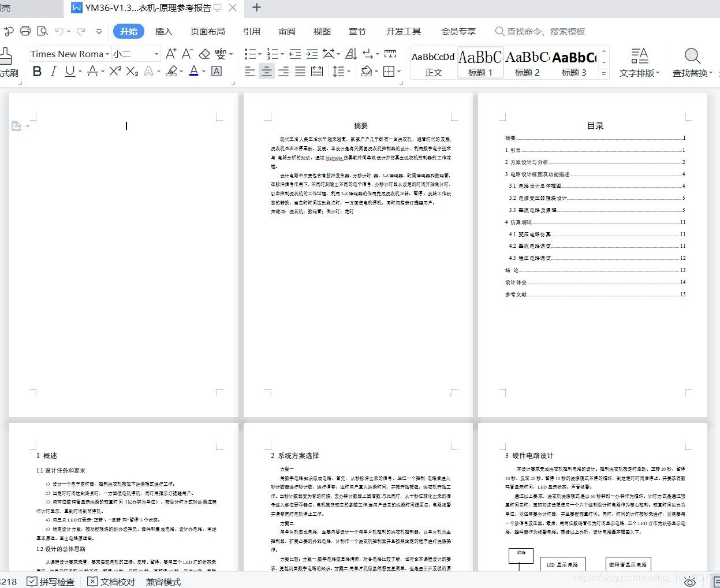Toggle Center alignment button
720x588 pixels.
click(267, 71)
